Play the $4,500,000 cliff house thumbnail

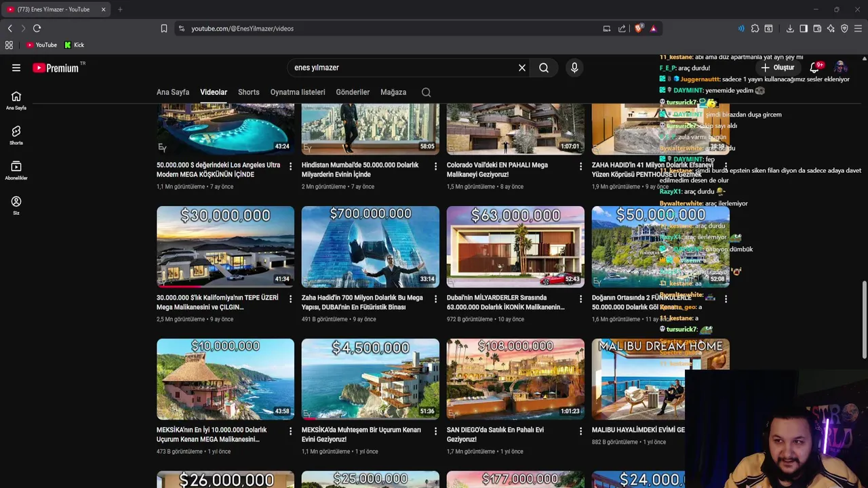[x=370, y=379]
